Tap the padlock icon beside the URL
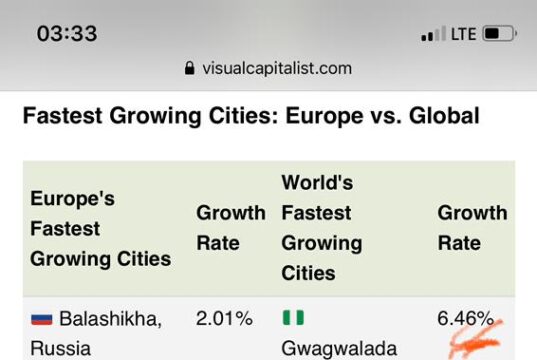The height and width of the screenshot is (360, 537). 189,68
